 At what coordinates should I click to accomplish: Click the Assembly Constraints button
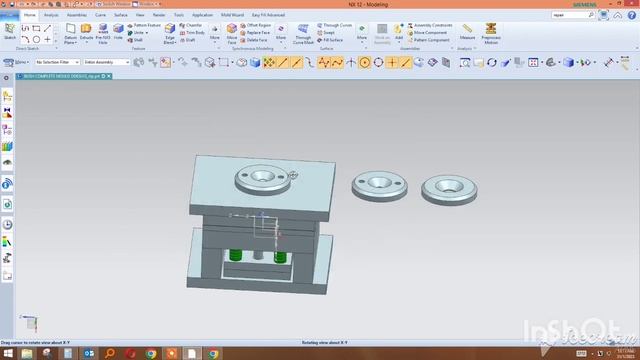pyautogui.click(x=430, y=25)
